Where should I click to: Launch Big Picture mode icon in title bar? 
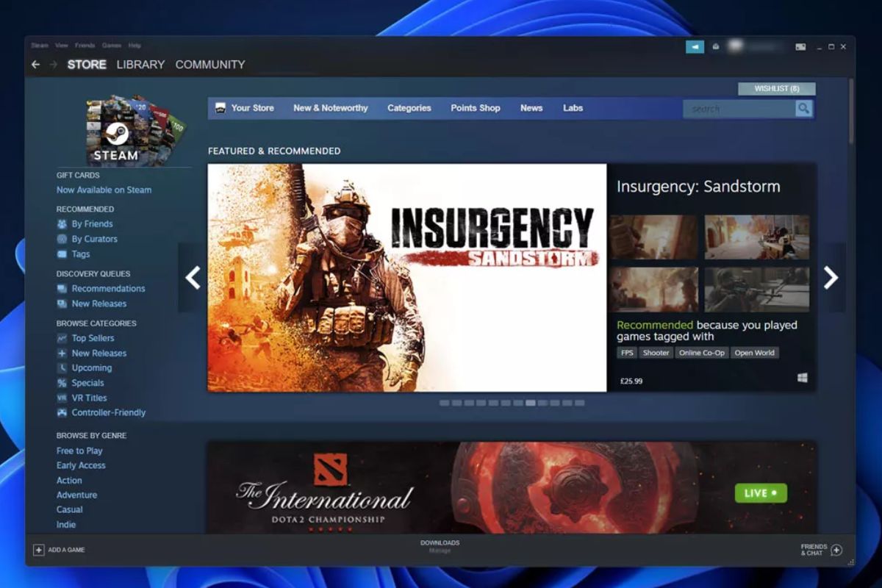(x=800, y=47)
